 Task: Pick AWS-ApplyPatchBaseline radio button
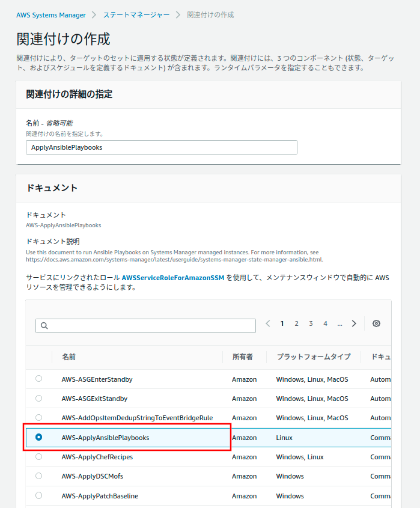(39, 495)
